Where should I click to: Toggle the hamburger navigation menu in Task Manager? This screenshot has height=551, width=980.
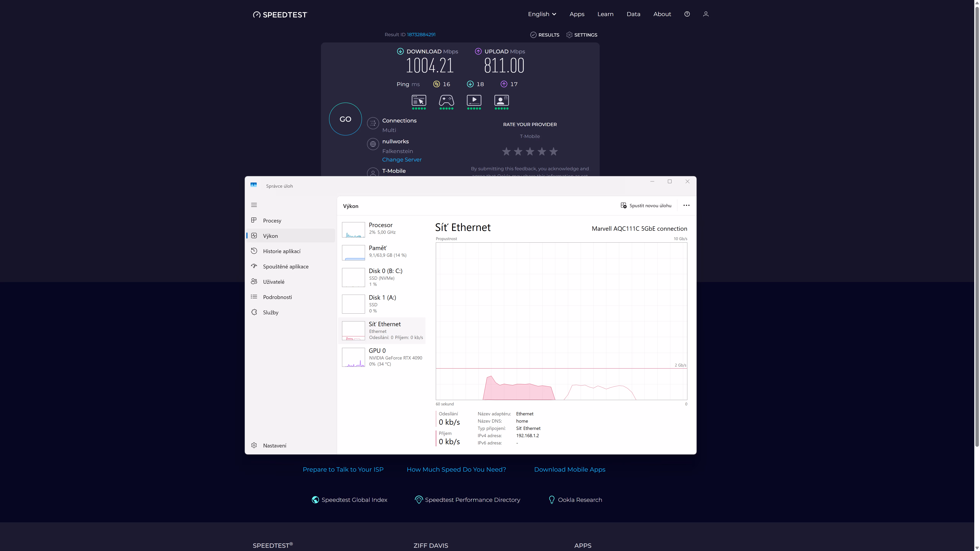tap(254, 205)
